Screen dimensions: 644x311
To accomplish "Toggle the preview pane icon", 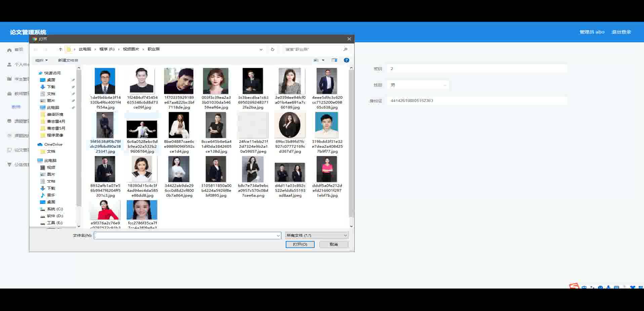I will [334, 60].
